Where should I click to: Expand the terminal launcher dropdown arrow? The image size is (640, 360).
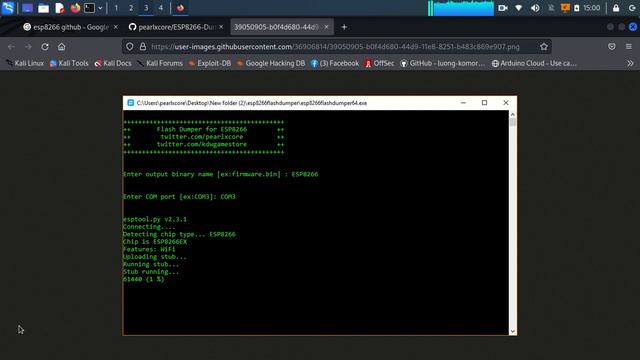point(100,8)
